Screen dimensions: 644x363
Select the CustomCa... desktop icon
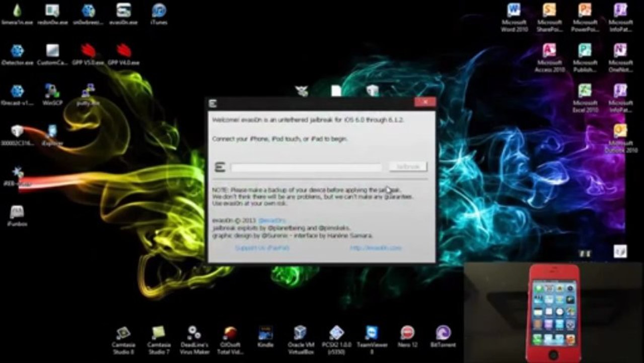(52, 54)
